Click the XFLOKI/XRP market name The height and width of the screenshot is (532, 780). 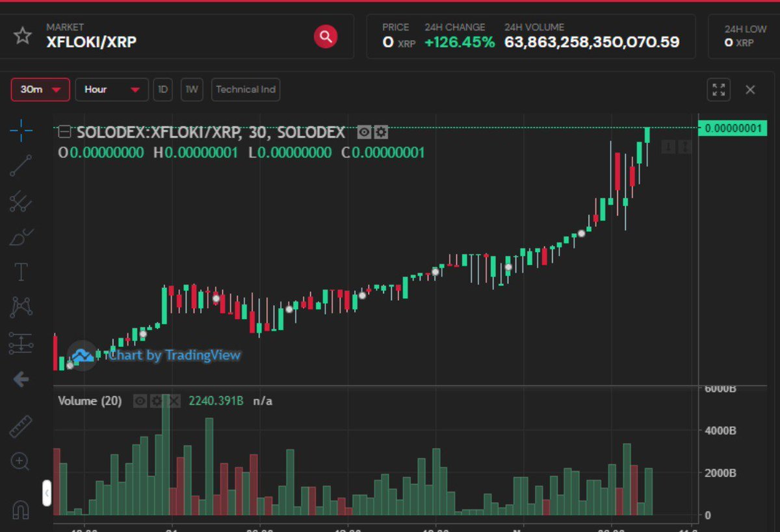92,42
